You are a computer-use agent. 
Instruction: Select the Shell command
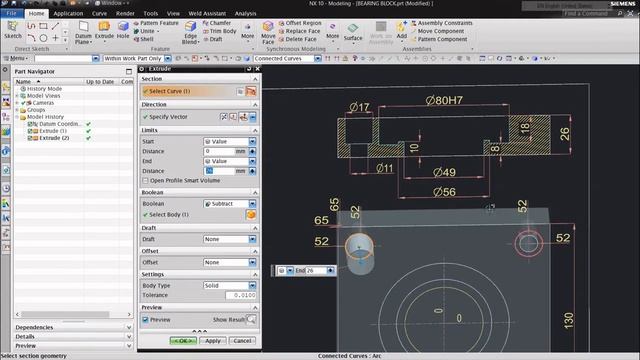coord(144,39)
